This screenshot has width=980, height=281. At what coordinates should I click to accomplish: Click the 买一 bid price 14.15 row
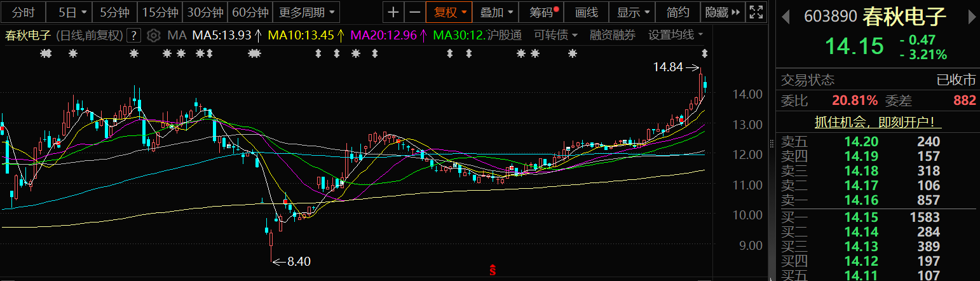point(878,217)
